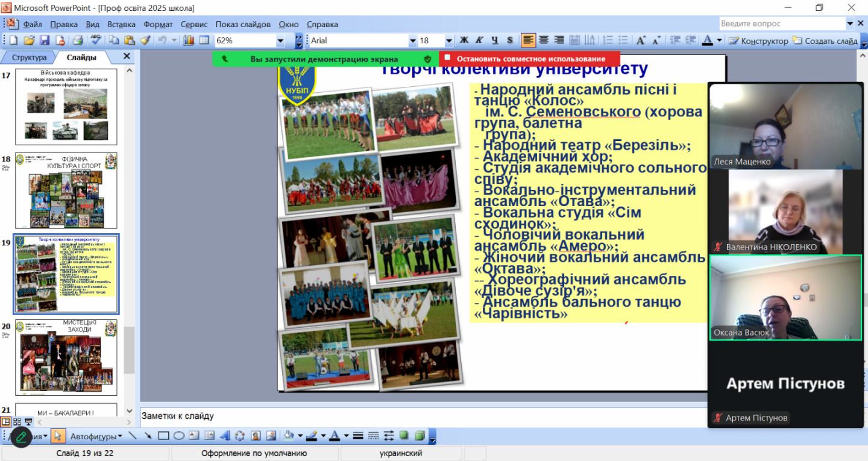Expand the fill color dropdown arrow
Viewport: 868px width, 461px height.
click(x=300, y=436)
